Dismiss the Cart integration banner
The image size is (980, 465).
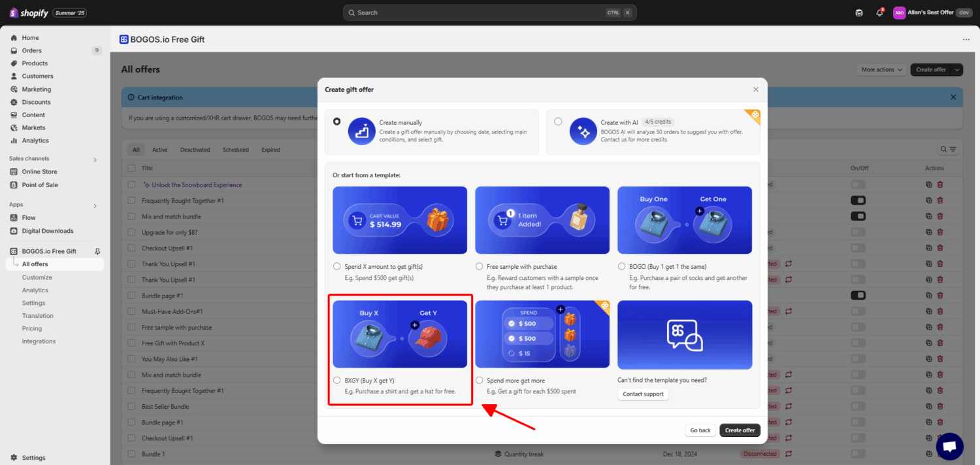pos(953,97)
